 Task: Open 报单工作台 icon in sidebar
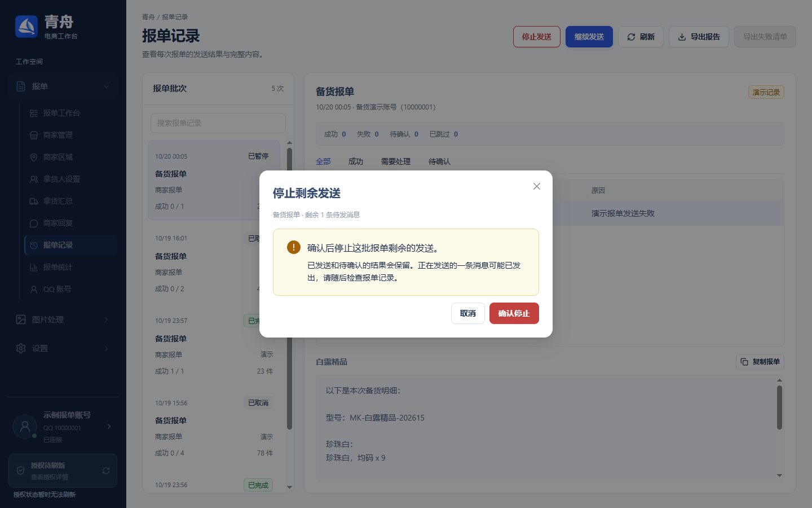pos(34,113)
